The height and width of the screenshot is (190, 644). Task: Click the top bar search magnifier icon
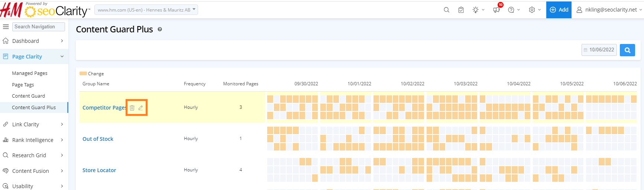coord(446,10)
